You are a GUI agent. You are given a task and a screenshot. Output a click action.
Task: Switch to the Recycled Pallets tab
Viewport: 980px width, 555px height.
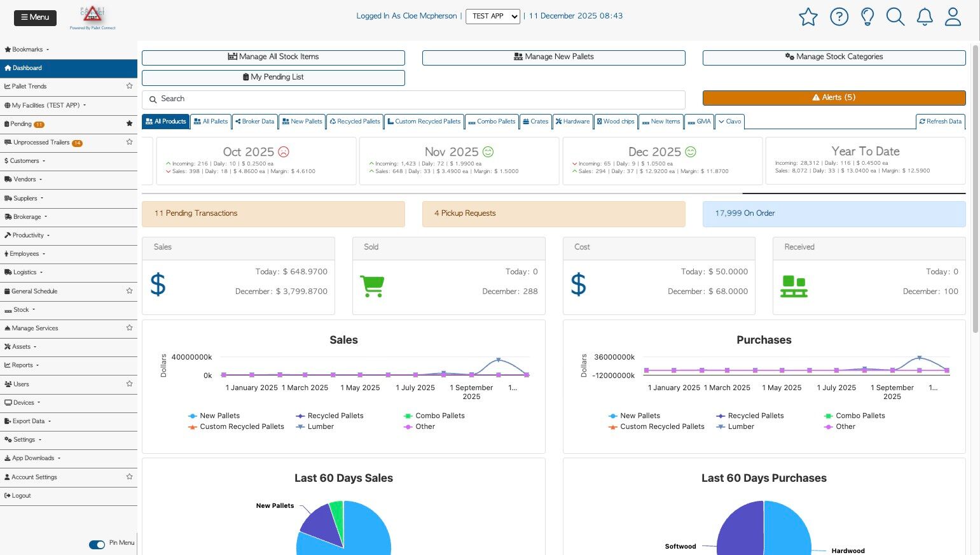click(x=355, y=122)
